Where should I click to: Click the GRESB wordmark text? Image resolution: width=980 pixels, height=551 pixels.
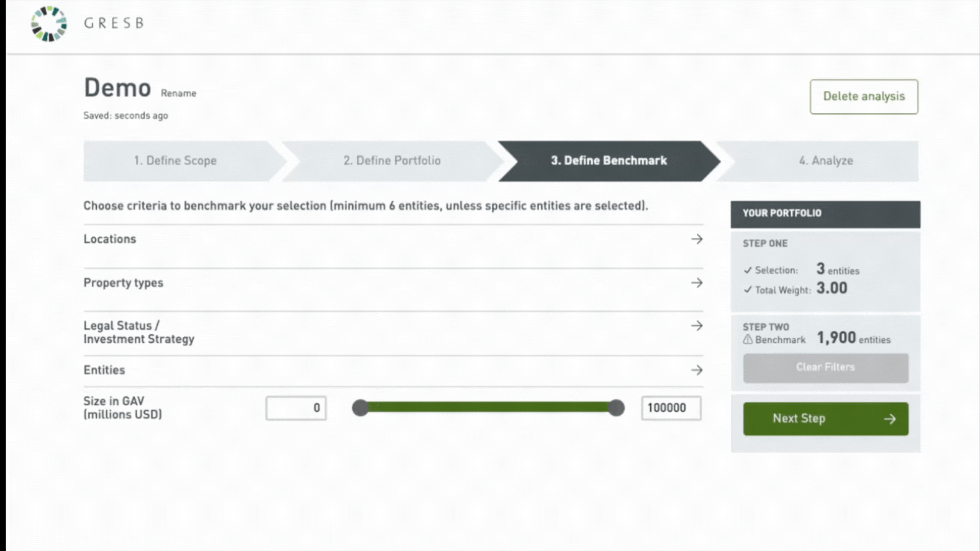click(114, 23)
